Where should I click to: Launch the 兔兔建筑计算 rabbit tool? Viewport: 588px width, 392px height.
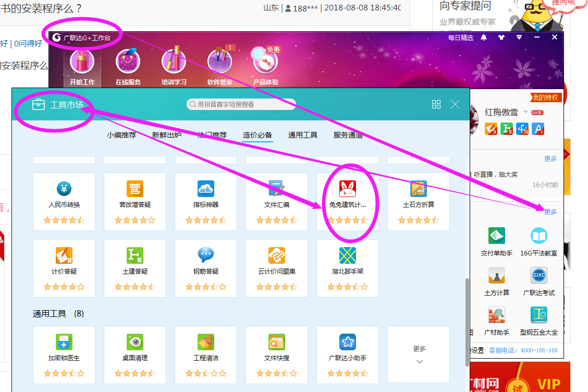348,201
